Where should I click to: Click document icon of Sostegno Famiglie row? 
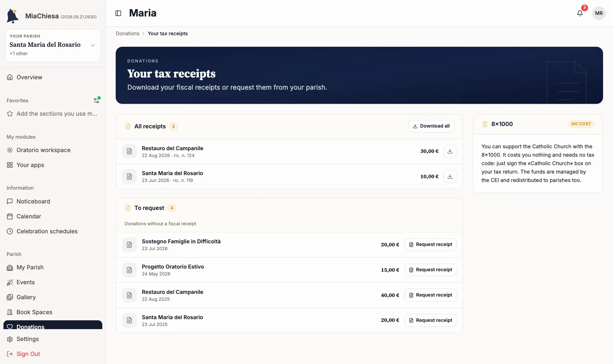pos(129,245)
